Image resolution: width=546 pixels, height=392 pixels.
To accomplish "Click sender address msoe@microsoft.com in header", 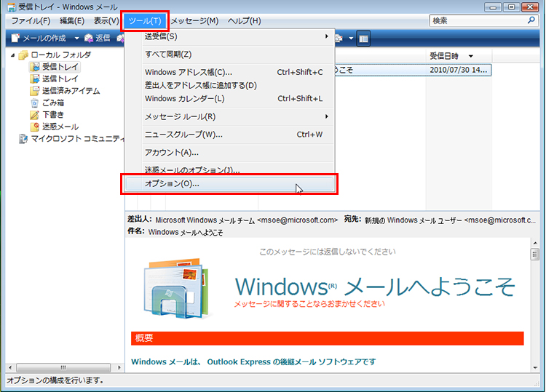I will 297,220.
